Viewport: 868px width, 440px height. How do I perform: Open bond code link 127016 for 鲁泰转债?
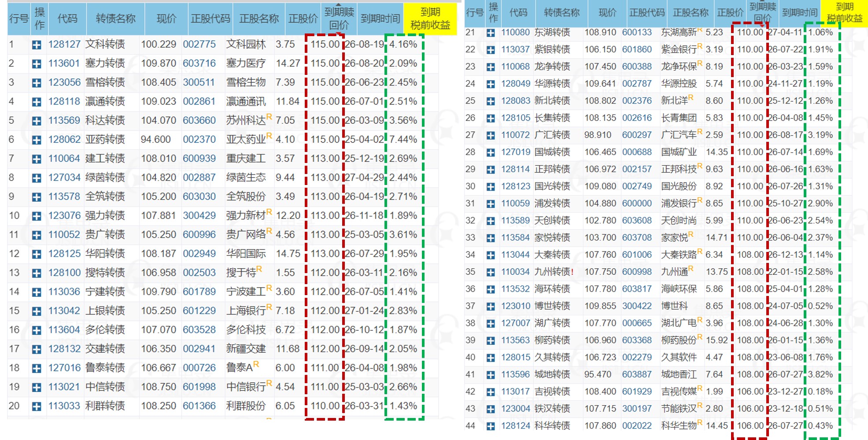tap(64, 368)
